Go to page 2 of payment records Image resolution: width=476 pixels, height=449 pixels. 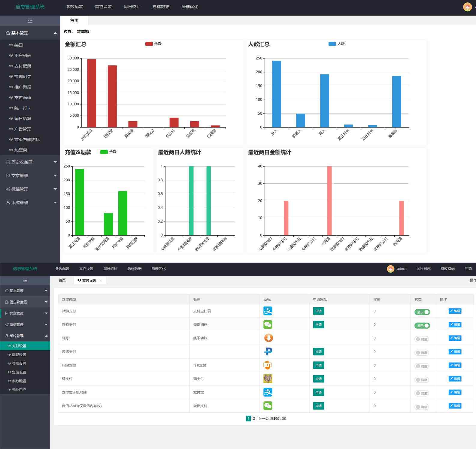[254, 418]
